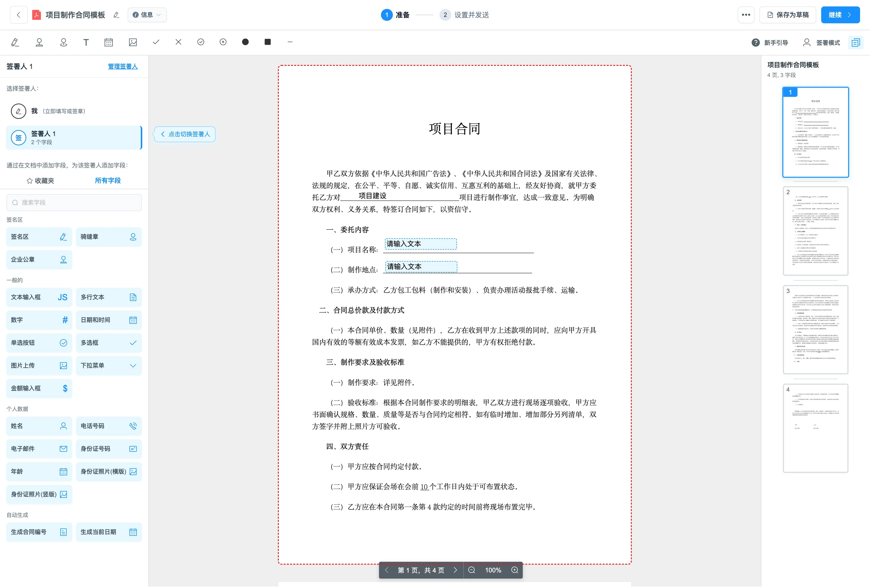Add 图片上传 field
Image resolution: width=870 pixels, height=588 pixels.
[39, 366]
